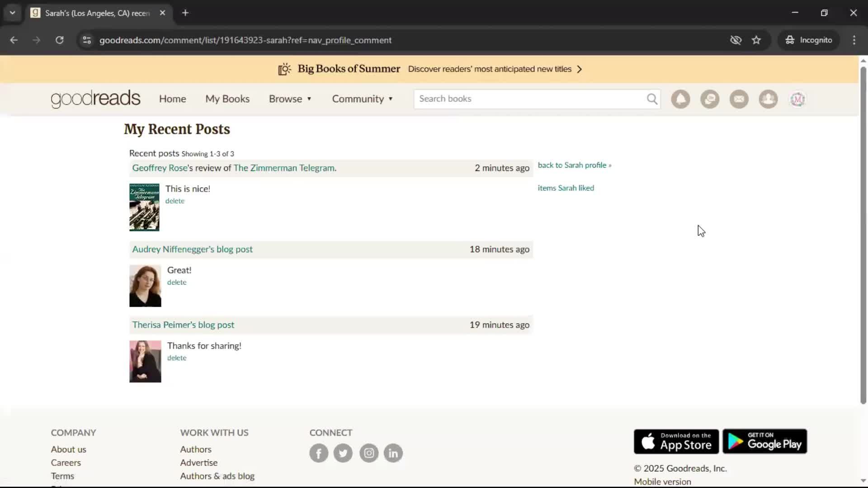Click the Incognito indicator button
This screenshot has height=488, width=868.
coord(809,40)
